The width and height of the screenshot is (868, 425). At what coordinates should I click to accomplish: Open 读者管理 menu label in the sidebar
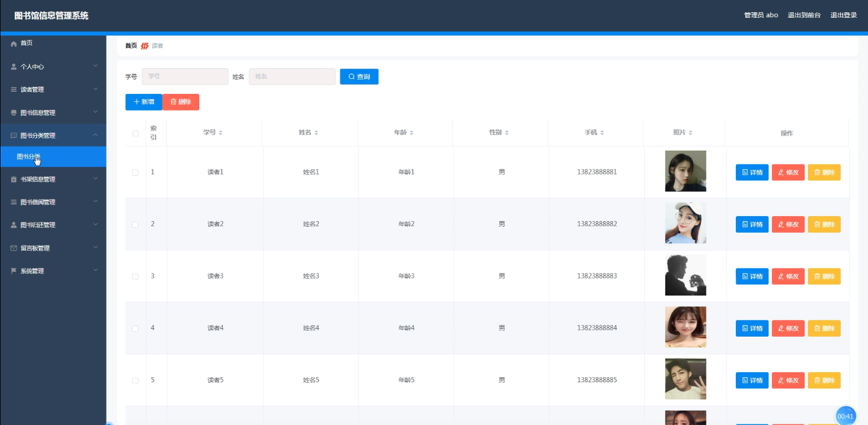click(x=32, y=89)
